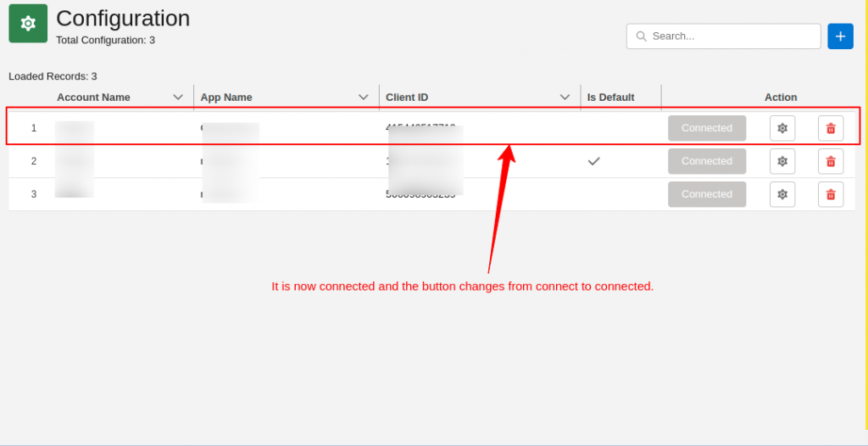This screenshot has width=868, height=446.
Task: Click the blue plus add button
Action: click(840, 36)
